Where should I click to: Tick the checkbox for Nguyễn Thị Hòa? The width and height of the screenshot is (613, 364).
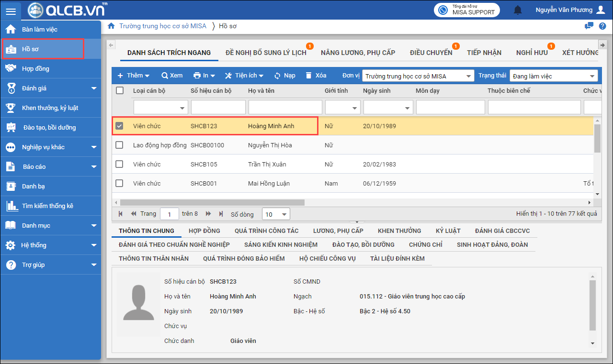pyautogui.click(x=120, y=145)
